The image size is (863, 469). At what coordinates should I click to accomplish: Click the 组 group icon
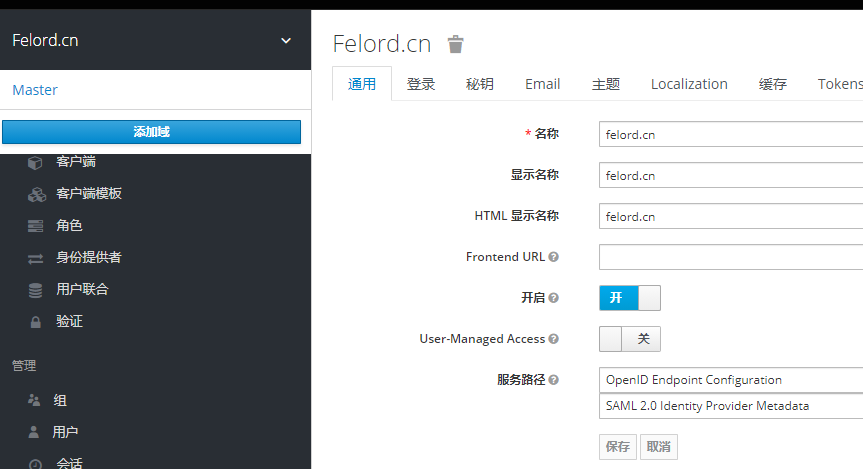[x=34, y=400]
